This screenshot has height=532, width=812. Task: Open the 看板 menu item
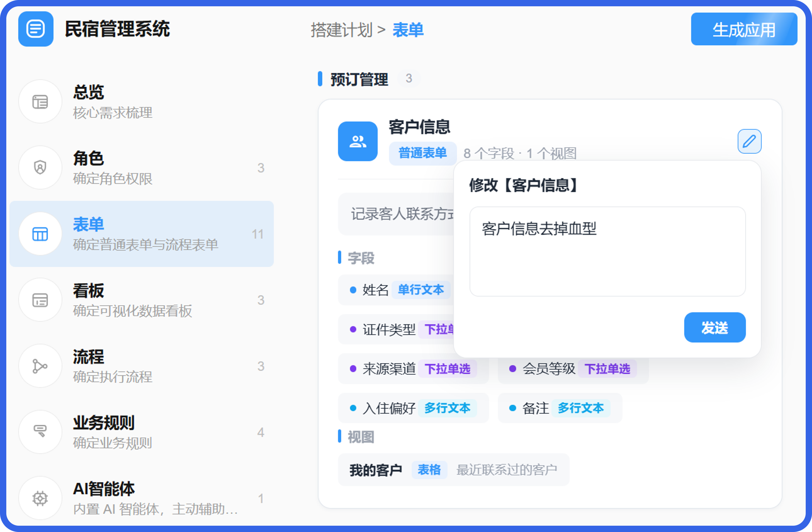[x=142, y=300]
